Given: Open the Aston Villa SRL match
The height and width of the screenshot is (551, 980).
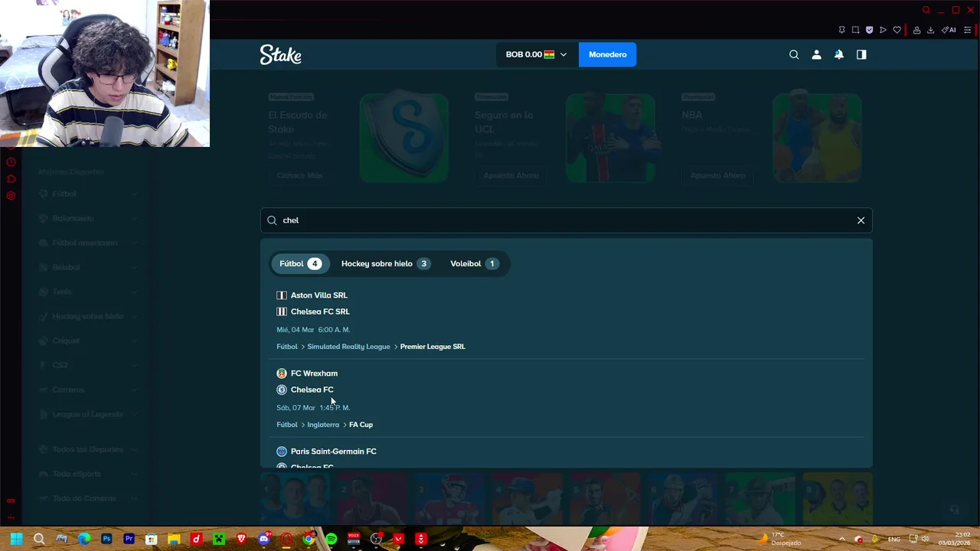Looking at the screenshot, I should (318, 295).
